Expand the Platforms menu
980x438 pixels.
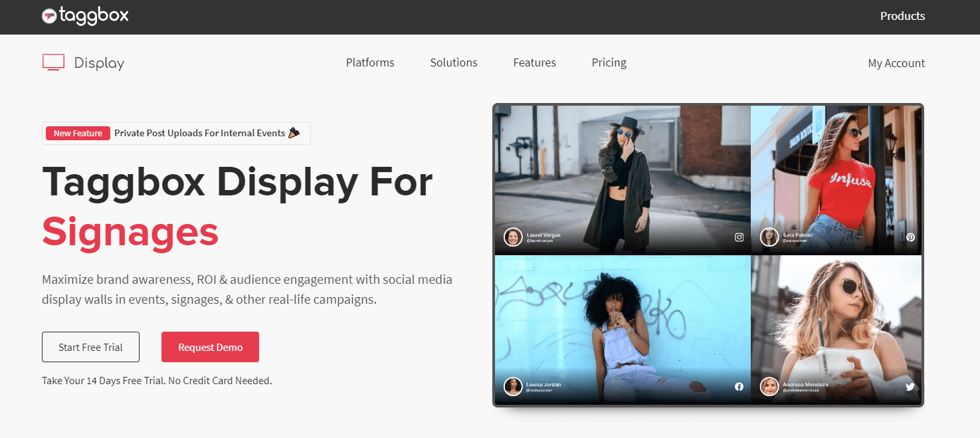[370, 62]
